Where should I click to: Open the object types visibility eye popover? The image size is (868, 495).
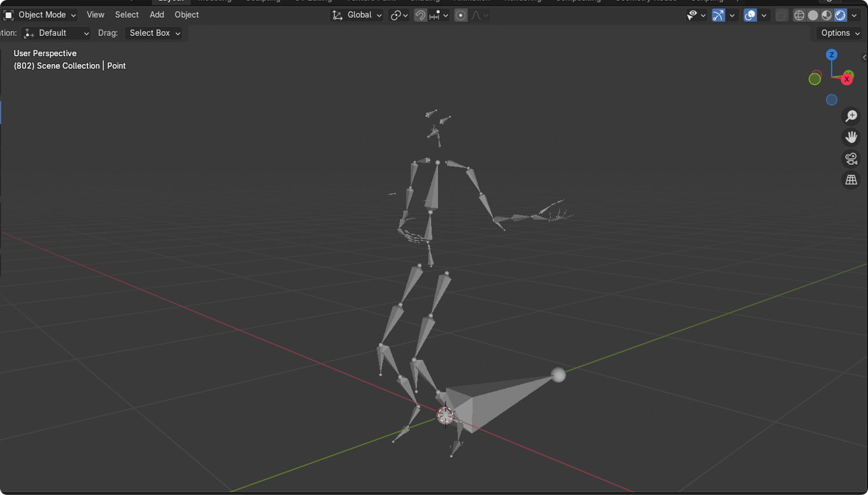pyautogui.click(x=696, y=16)
